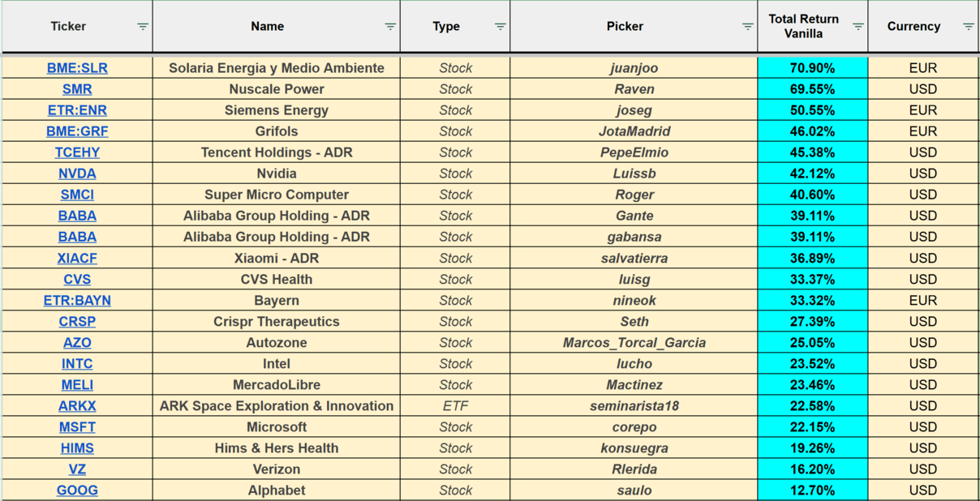Open the TCEHY ticker hyperlink
This screenshot has width=980, height=501.
(x=77, y=152)
